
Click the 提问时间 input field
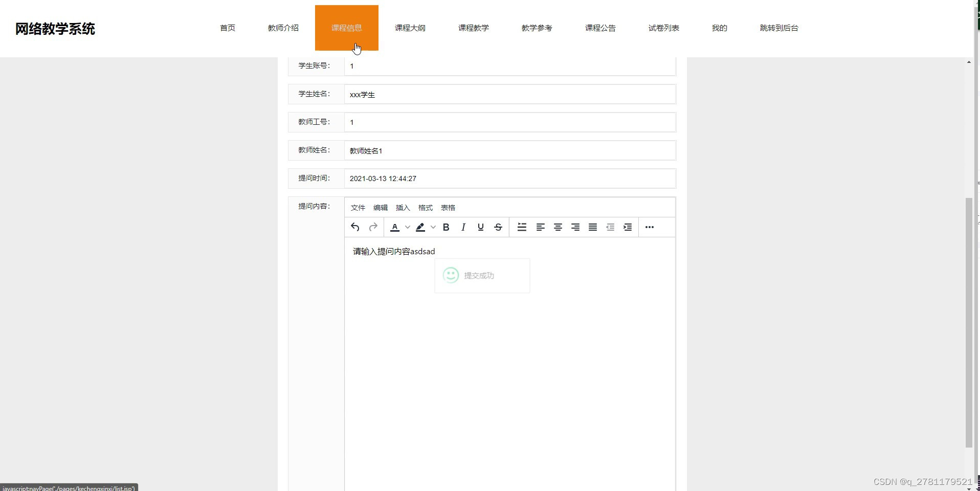tap(510, 178)
